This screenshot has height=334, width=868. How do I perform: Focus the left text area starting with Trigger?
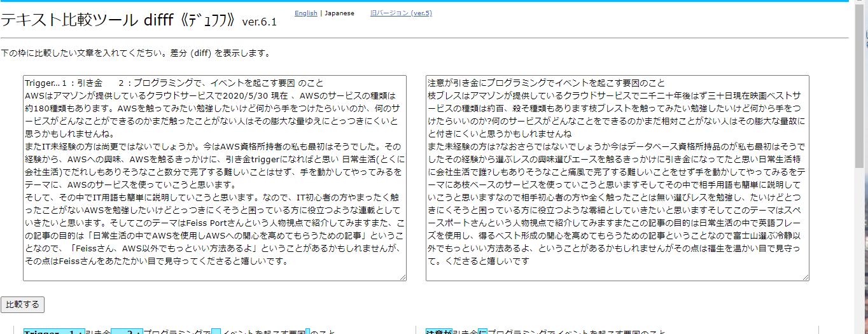coord(214,178)
